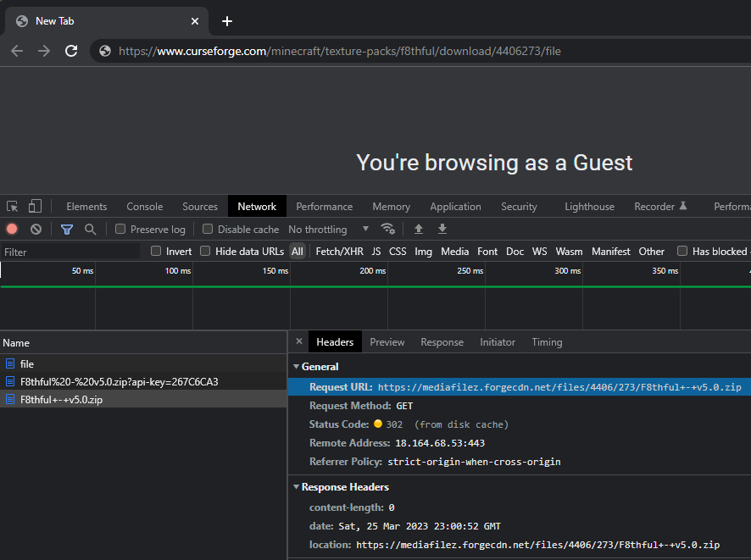Filter requests by Media

(455, 252)
